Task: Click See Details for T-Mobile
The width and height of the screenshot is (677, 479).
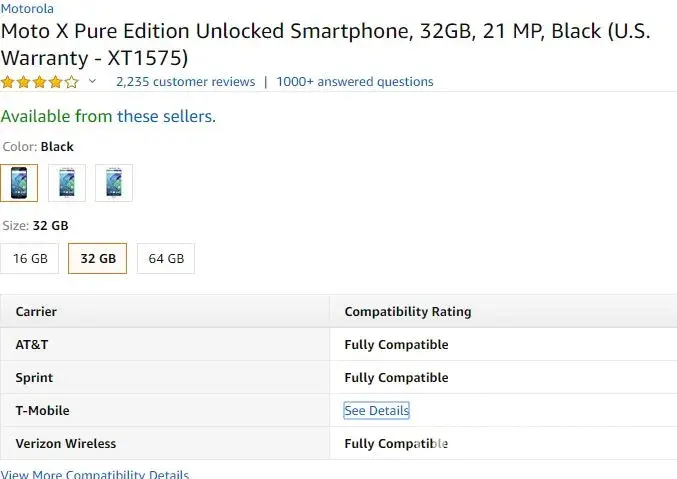Action: pos(376,411)
